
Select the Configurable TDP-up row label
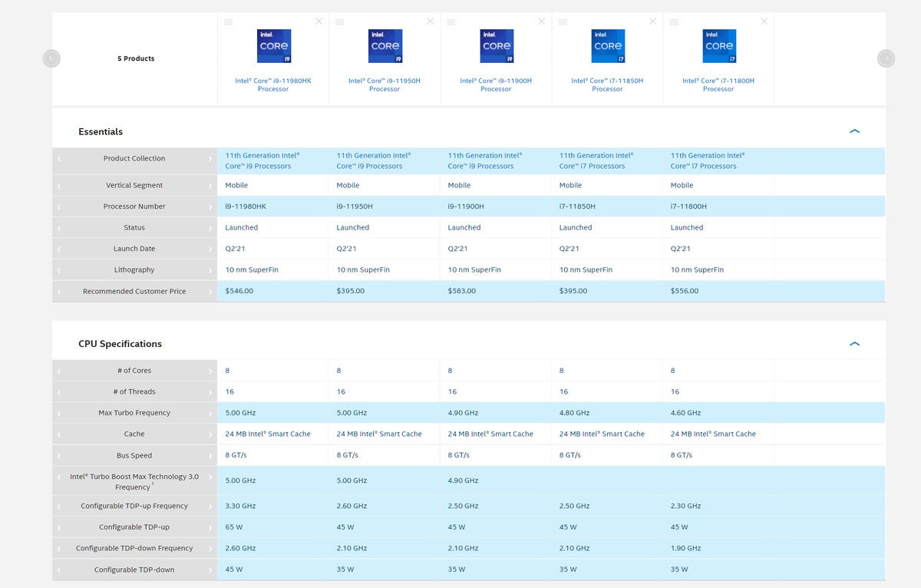[x=134, y=527]
